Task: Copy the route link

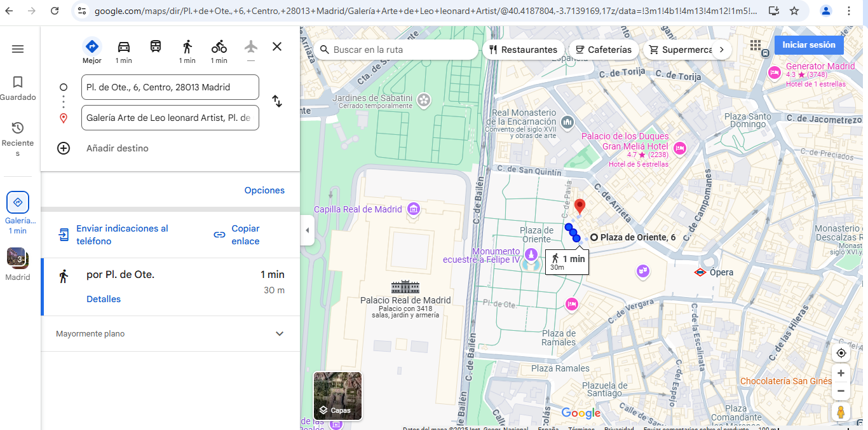Action: (x=236, y=235)
